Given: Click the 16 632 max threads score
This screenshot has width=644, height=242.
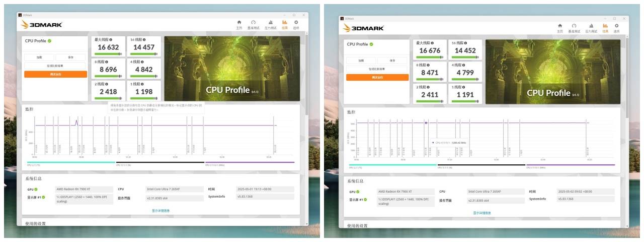Looking at the screenshot, I should pos(109,47).
